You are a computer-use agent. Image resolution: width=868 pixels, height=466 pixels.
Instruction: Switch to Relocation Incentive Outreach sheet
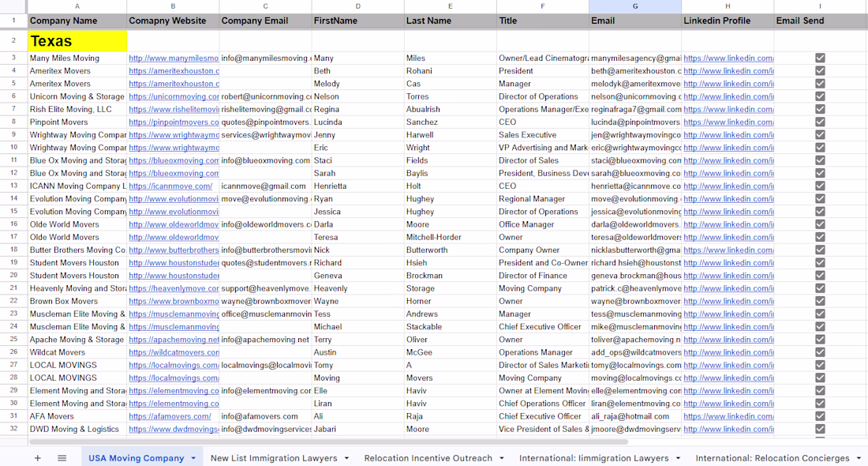pos(428,458)
